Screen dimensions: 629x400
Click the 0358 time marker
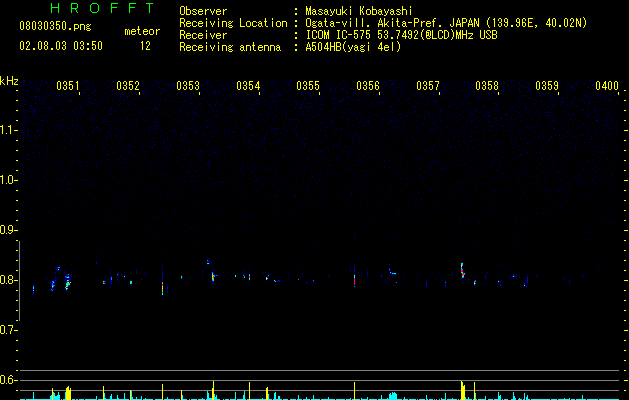(x=487, y=85)
